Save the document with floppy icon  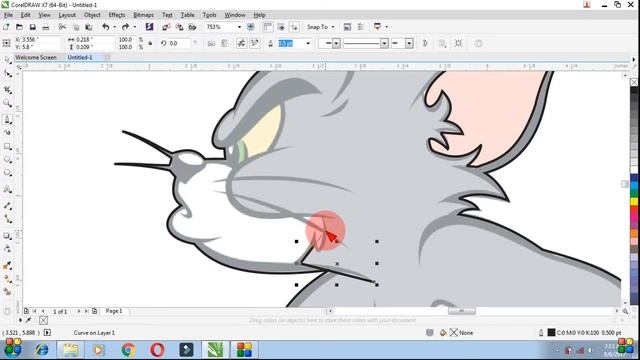32,27
